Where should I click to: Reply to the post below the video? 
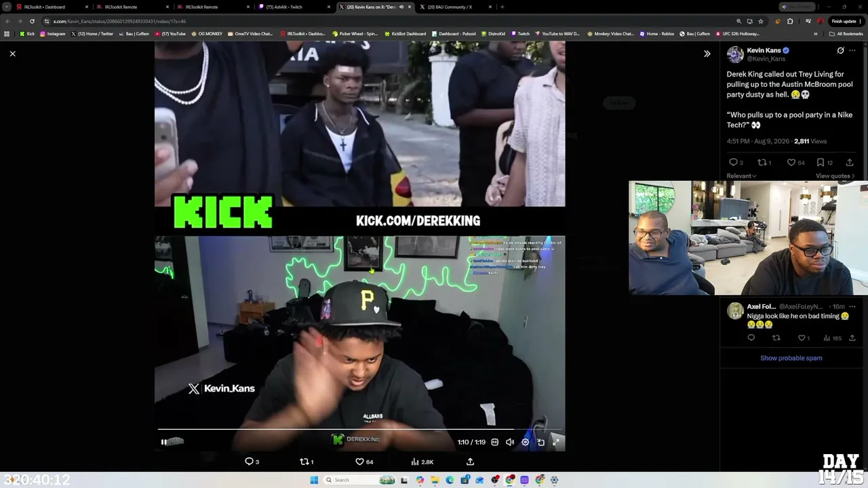coord(252,462)
